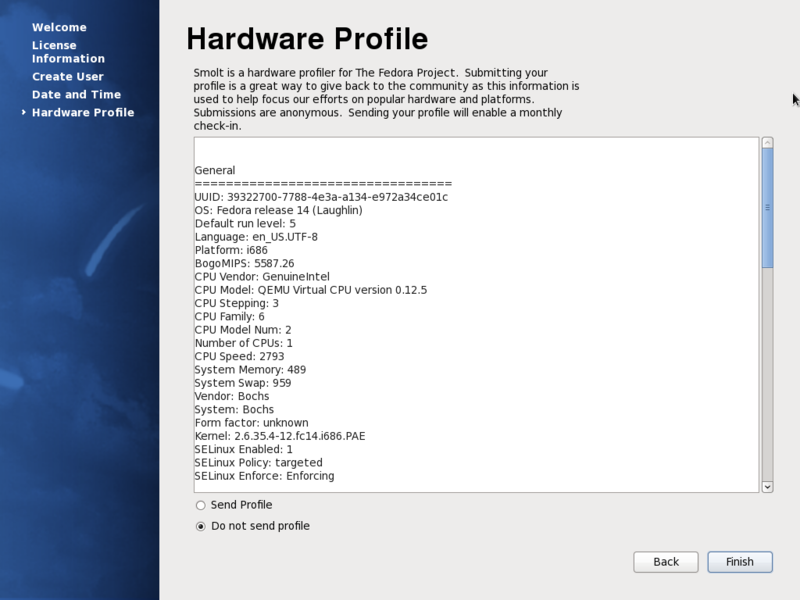Image resolution: width=800 pixels, height=600 pixels.
Task: Click scrollbar down arrow of profile box
Action: pos(767,487)
